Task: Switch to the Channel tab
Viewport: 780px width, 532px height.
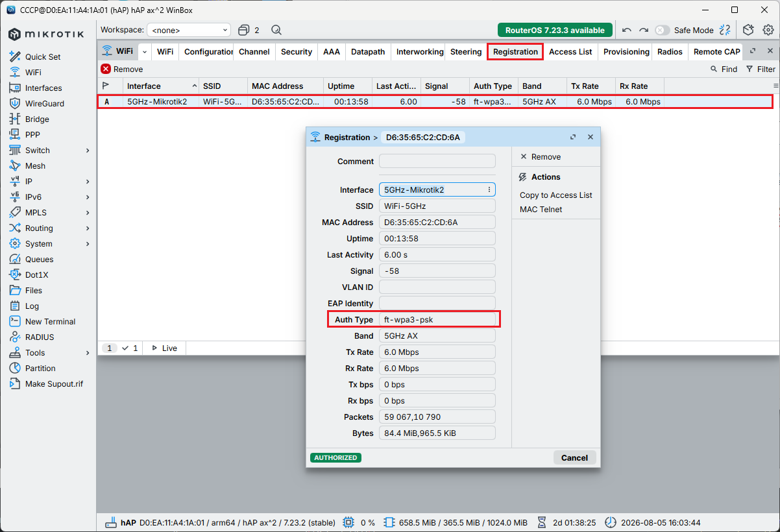Action: [254, 52]
